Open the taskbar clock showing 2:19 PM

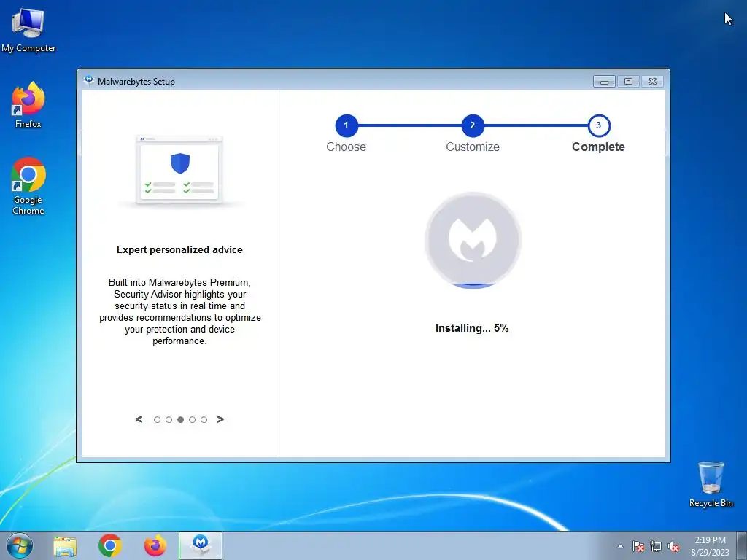710,546
